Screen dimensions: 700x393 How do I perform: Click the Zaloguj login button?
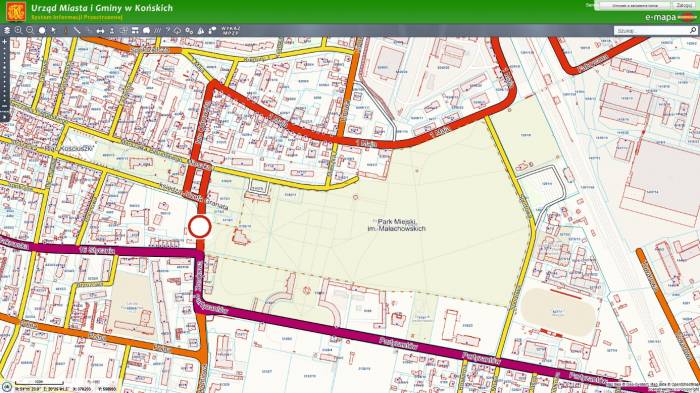(x=683, y=5)
